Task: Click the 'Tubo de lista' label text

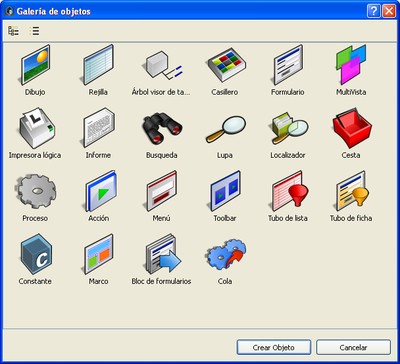Action: pos(288,218)
